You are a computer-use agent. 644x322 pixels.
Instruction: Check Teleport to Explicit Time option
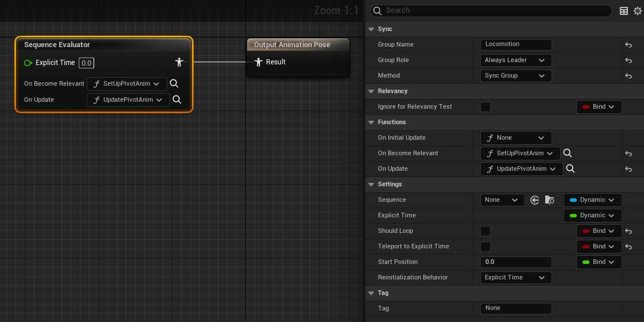coord(485,247)
